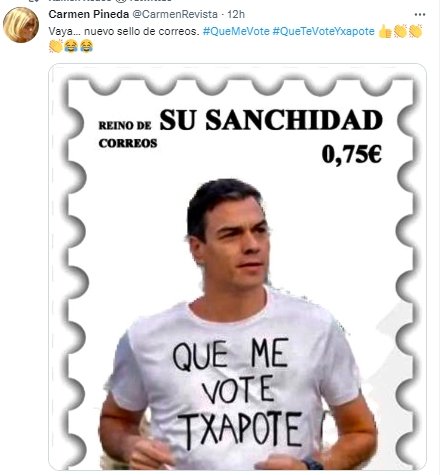Follow the #QueMeVote hashtag
Screen dimensions: 448x475
[236, 31]
